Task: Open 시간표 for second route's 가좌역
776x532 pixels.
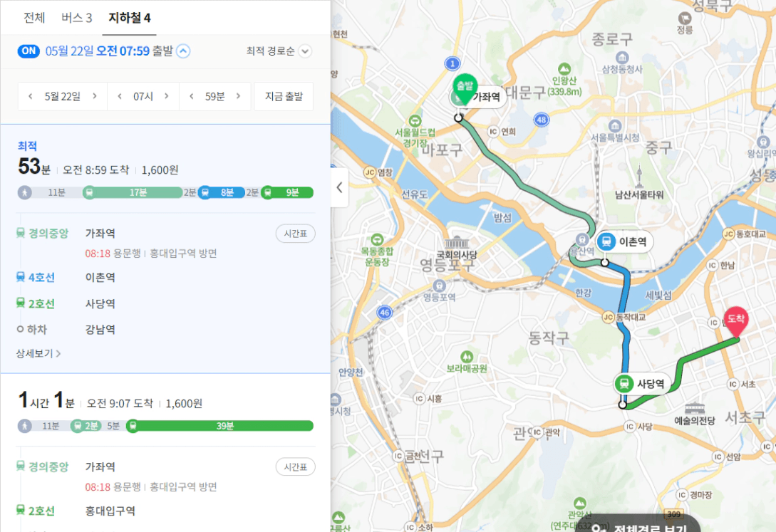Action: [296, 466]
